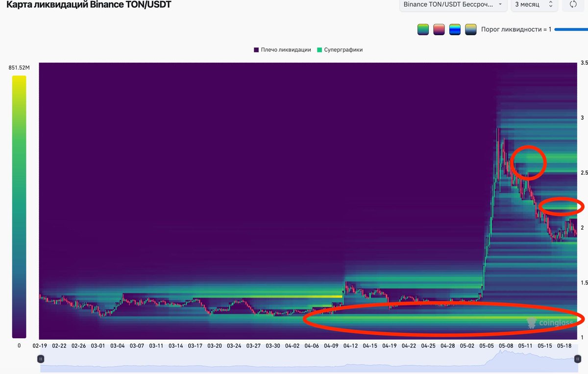Screen dimensions: 588x374
Task: Click the 03-04 date axis label
Action: point(118,346)
